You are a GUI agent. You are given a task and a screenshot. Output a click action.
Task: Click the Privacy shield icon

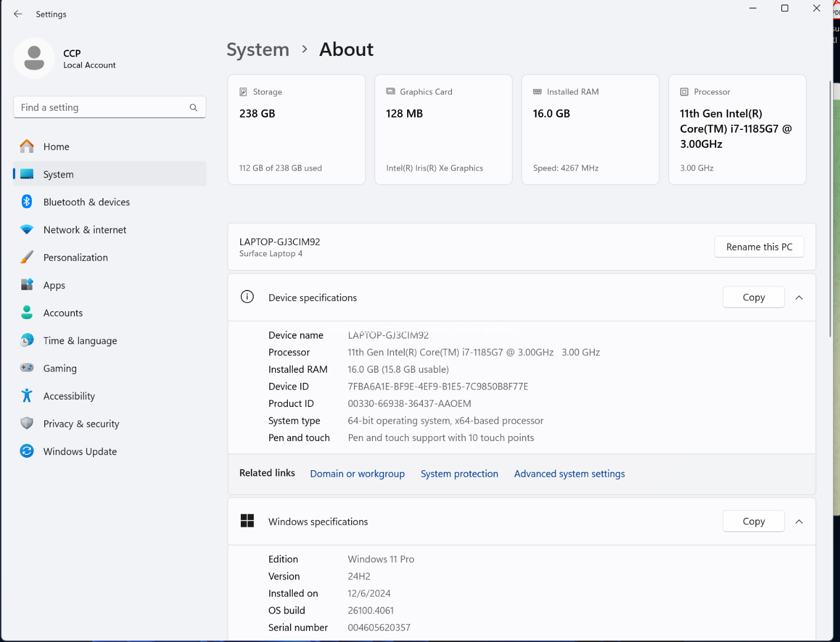click(x=27, y=423)
